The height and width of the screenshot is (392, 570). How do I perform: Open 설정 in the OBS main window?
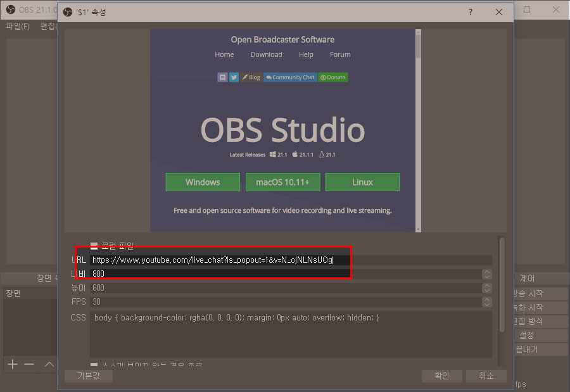pyautogui.click(x=541, y=335)
